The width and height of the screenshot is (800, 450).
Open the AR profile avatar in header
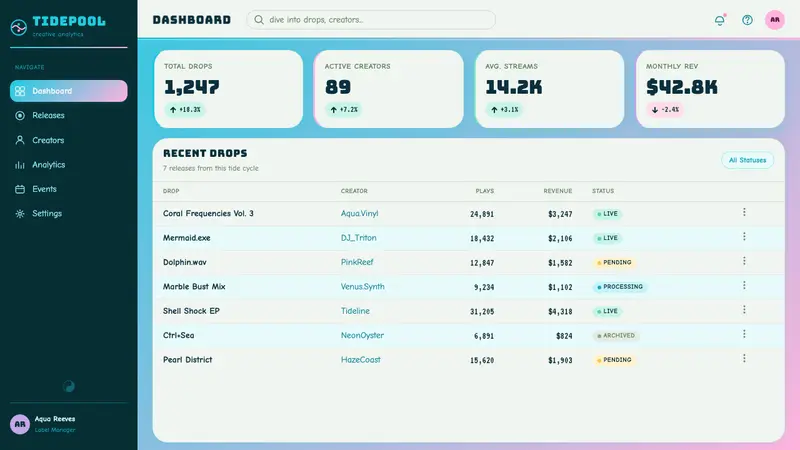[x=774, y=20]
